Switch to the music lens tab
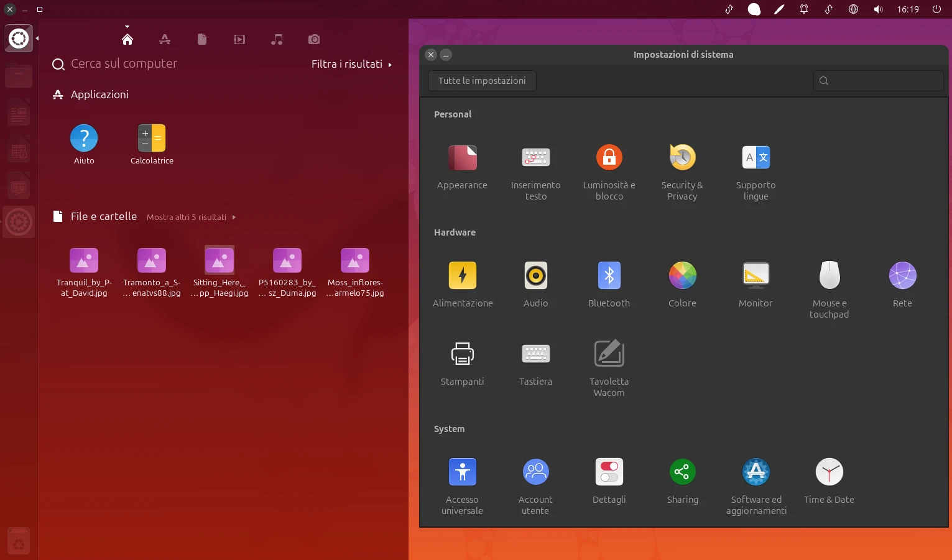 (277, 39)
